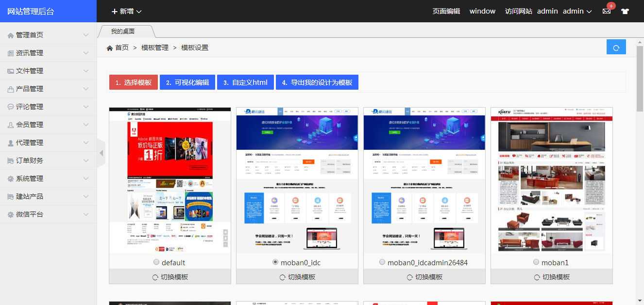Click 切换模板 under moban0_idc

point(297,277)
